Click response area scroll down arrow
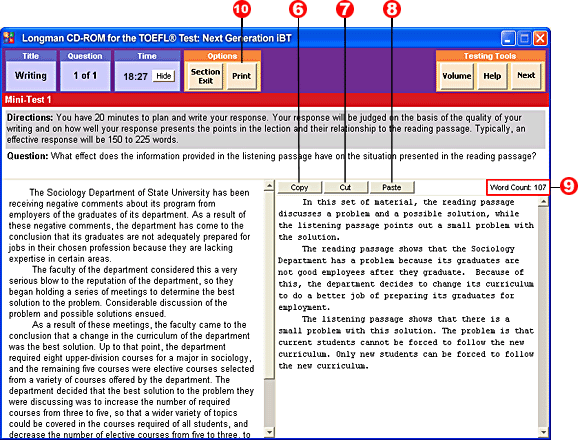Screen dimensions: 578x440 click(x=543, y=432)
